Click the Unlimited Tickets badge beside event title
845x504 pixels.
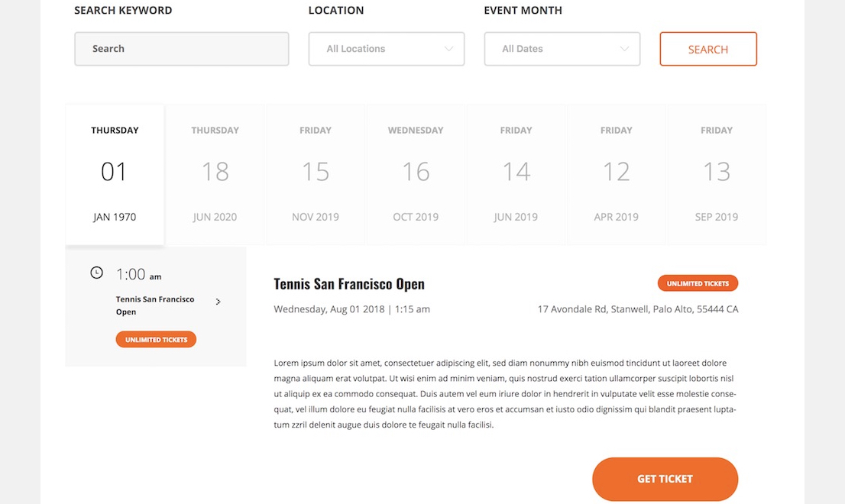coord(698,283)
